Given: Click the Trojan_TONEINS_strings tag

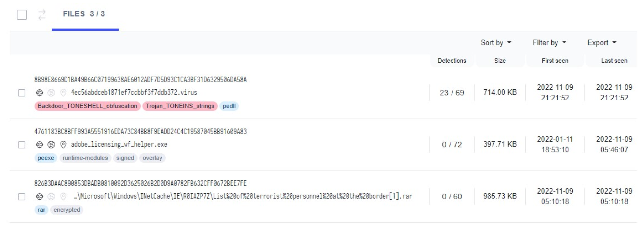Looking at the screenshot, I should tap(180, 106).
